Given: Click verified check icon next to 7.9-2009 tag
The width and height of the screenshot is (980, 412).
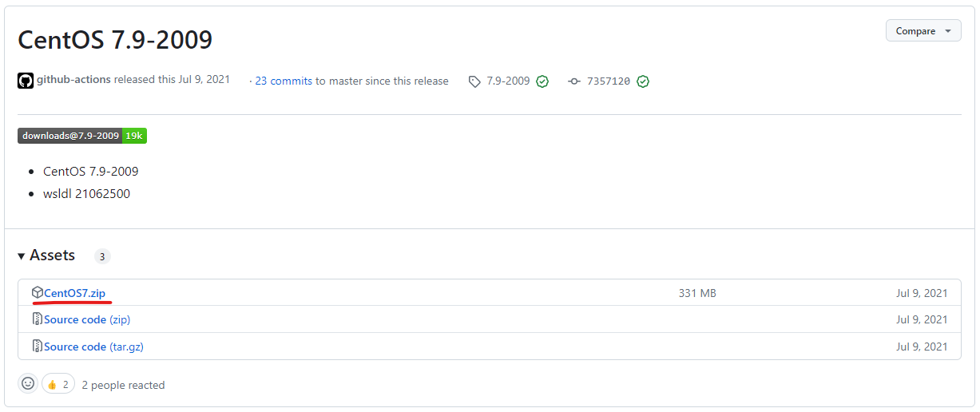Looking at the screenshot, I should click(x=542, y=81).
